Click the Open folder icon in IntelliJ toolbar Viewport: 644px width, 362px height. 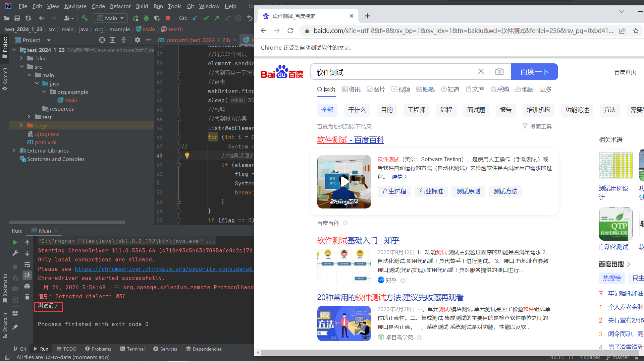pos(6,18)
